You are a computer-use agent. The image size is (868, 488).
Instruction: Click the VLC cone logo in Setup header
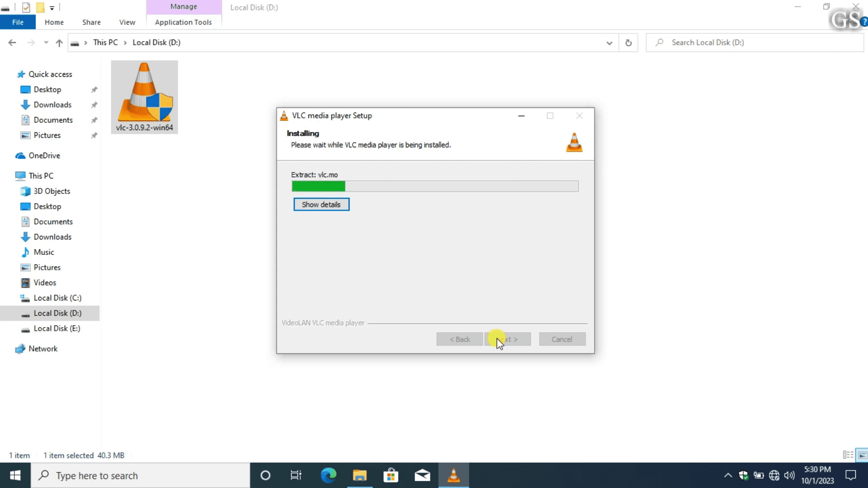point(574,142)
